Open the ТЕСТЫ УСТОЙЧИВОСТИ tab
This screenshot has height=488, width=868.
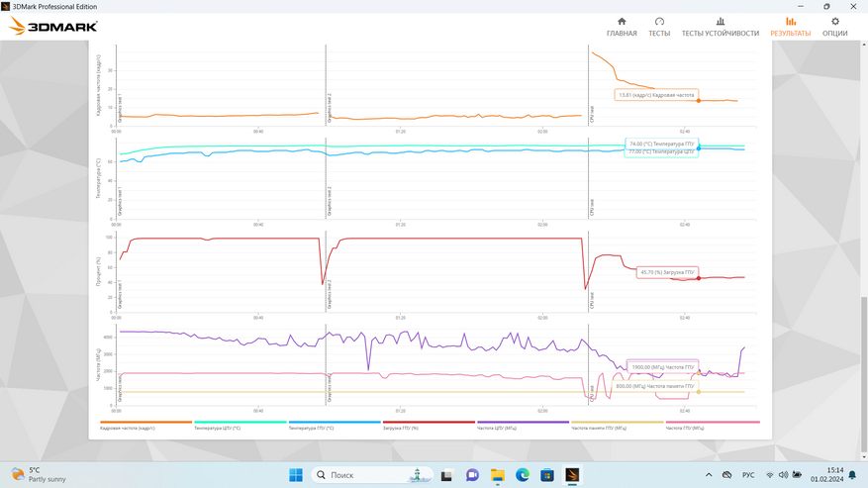coord(721,27)
